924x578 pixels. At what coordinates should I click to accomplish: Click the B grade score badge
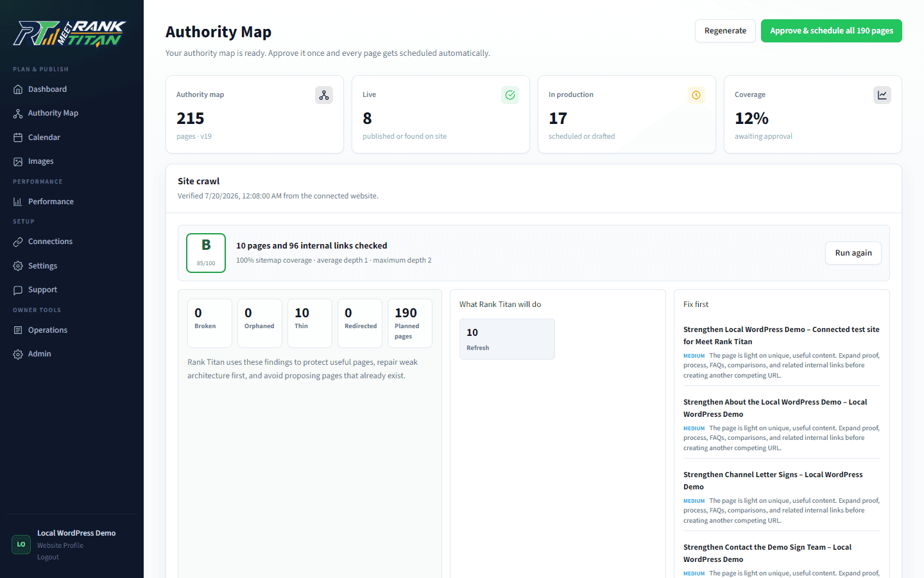206,253
